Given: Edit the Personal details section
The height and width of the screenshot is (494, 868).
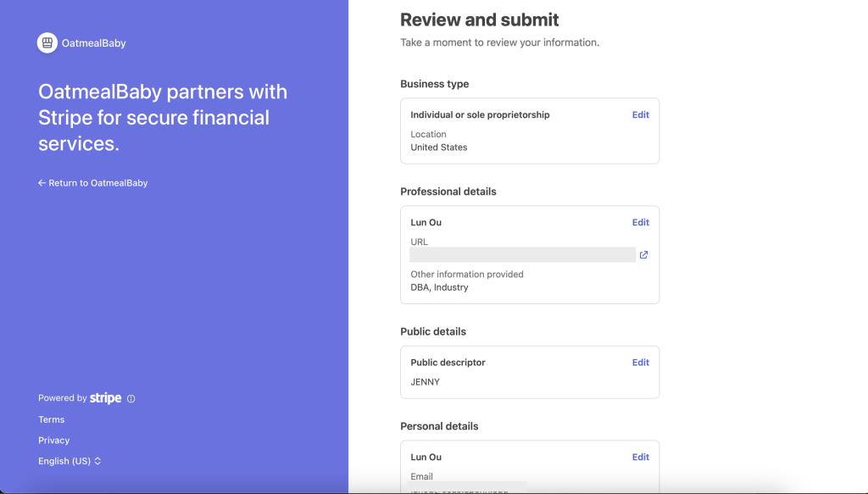Looking at the screenshot, I should click(x=641, y=457).
